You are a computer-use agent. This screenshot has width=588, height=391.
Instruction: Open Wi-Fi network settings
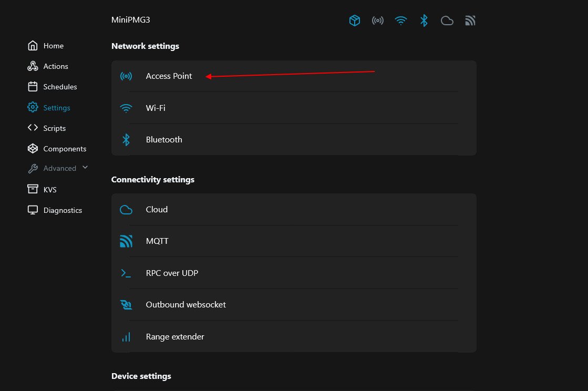click(x=156, y=108)
